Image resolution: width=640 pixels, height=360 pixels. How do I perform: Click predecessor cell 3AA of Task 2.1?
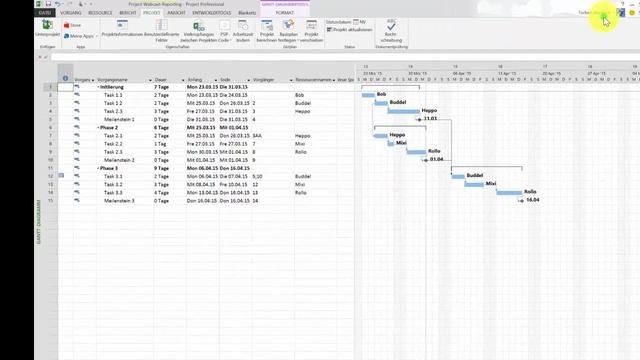(272, 136)
